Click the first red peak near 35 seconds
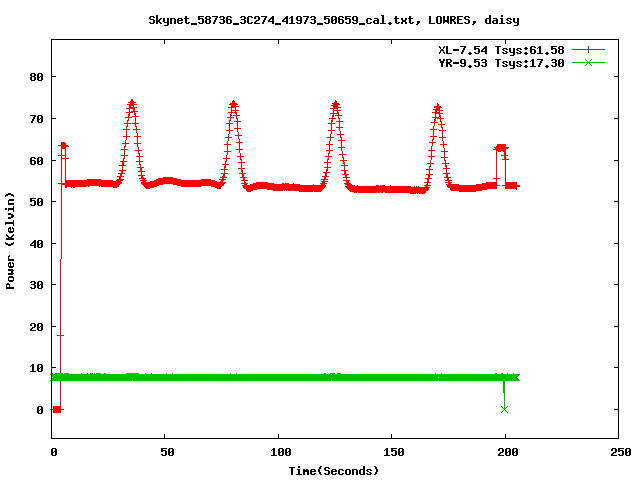Viewport: 640px width, 480px height. coord(131,103)
